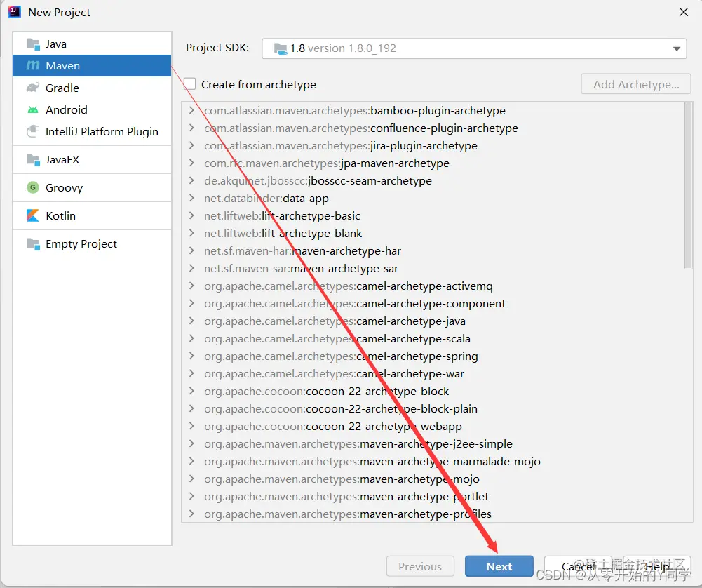The width and height of the screenshot is (702, 588).
Task: Select the maven-archetype-portlet row
Action: [433, 496]
